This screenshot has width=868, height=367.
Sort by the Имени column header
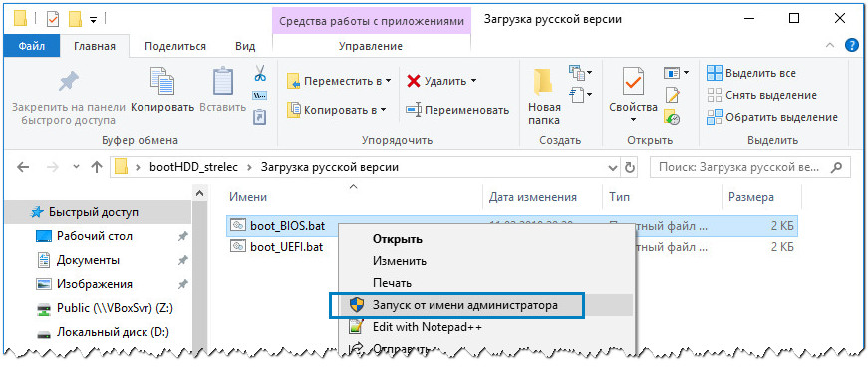pyautogui.click(x=248, y=197)
